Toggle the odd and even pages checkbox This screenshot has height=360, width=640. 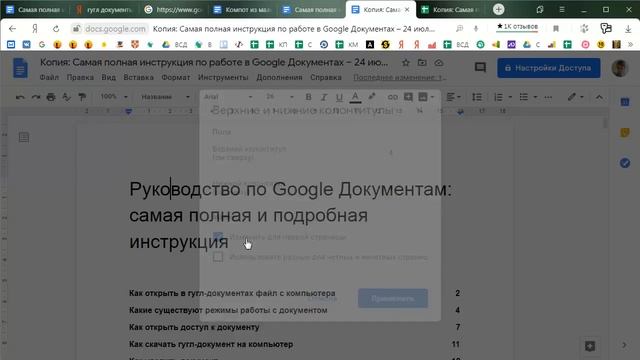[218, 257]
